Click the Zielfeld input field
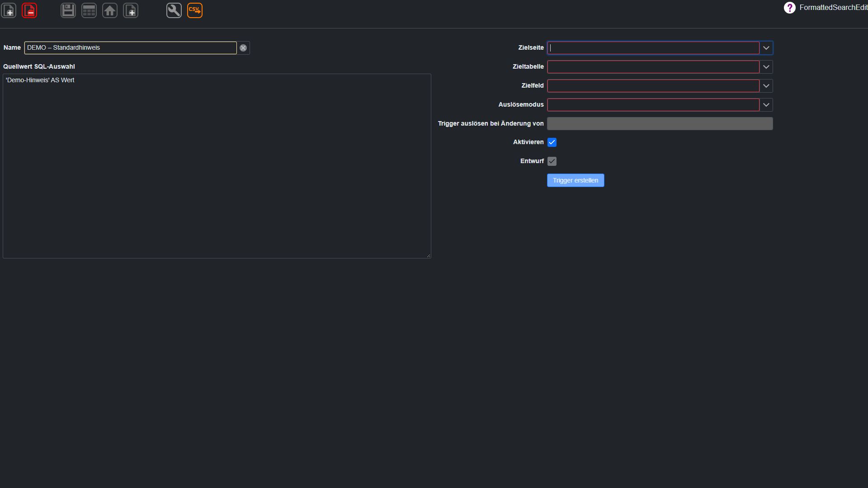Image resolution: width=868 pixels, height=488 pixels. [x=653, y=86]
